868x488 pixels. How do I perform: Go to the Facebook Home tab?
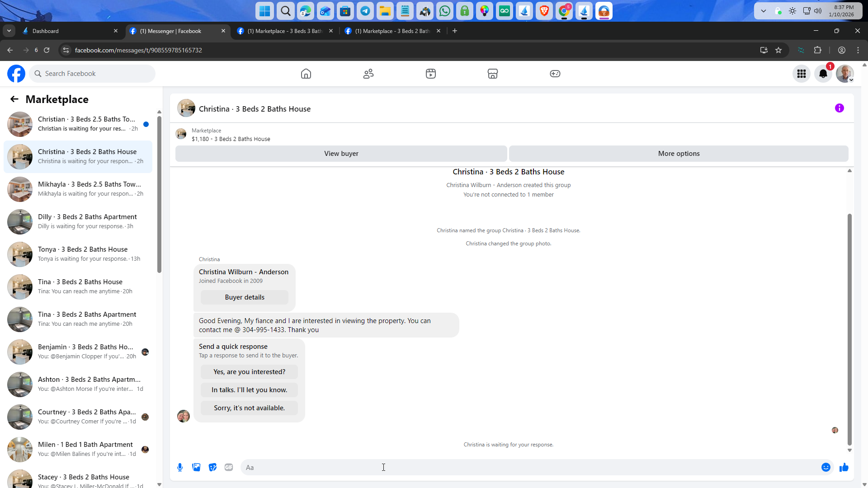(x=306, y=74)
